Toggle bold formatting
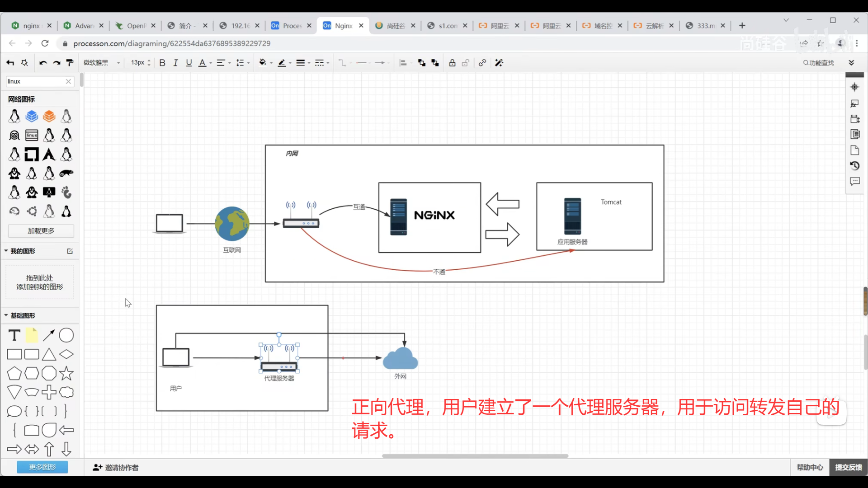 coord(162,63)
